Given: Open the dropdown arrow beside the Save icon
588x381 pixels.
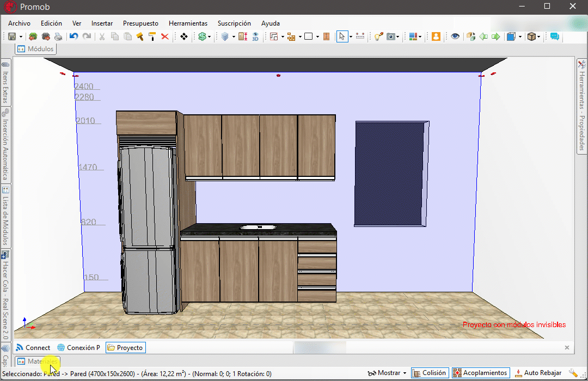Looking at the screenshot, I should 21,37.
